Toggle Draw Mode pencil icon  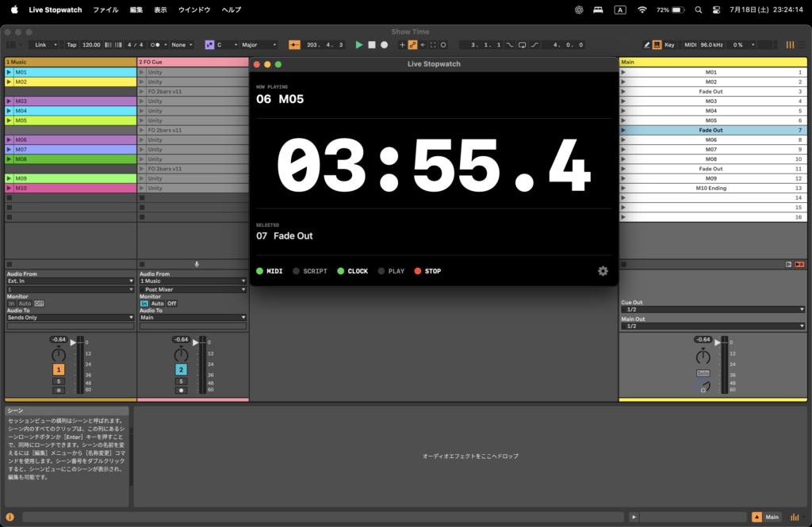coord(647,45)
